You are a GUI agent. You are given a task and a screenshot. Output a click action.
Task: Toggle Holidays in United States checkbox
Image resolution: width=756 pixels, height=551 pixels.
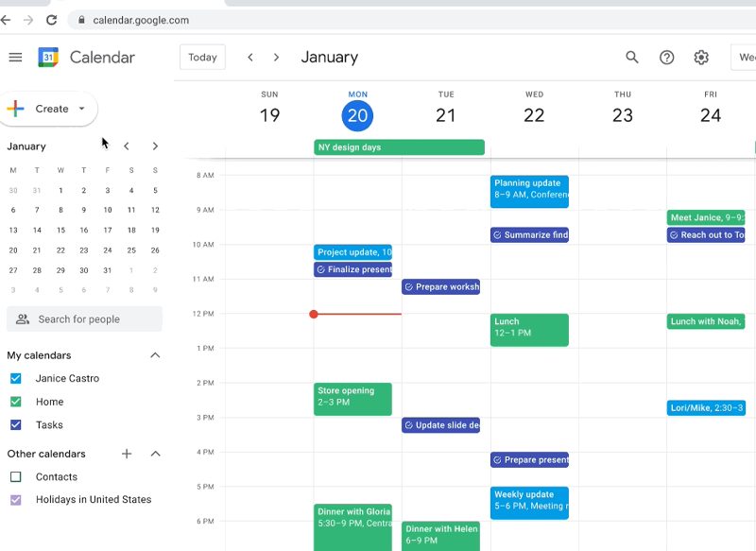click(15, 500)
